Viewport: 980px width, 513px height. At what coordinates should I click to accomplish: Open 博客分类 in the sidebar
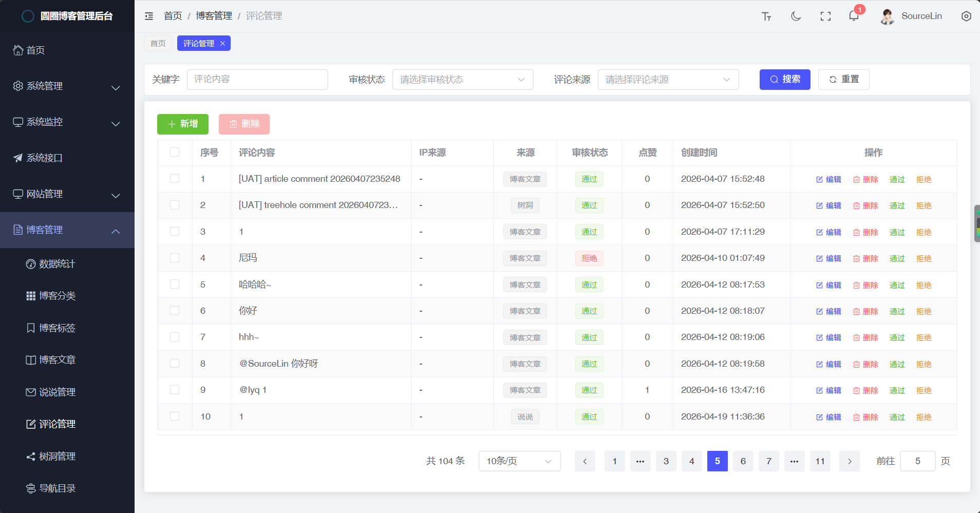click(x=67, y=296)
